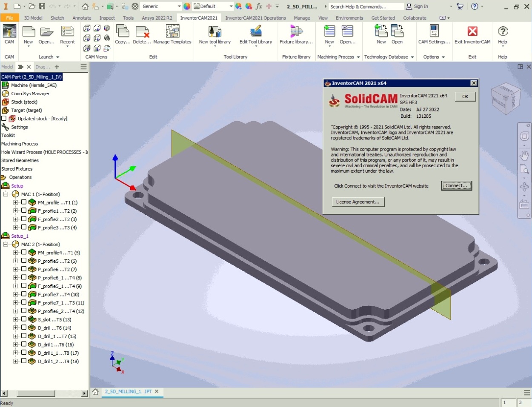
Task: Open CAM Settings
Action: [x=434, y=34]
